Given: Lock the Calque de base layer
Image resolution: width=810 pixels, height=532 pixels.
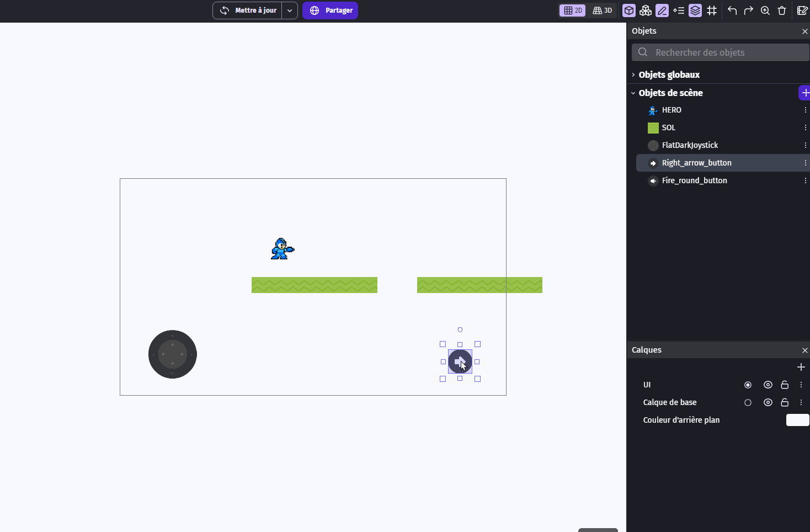Looking at the screenshot, I should click(785, 402).
